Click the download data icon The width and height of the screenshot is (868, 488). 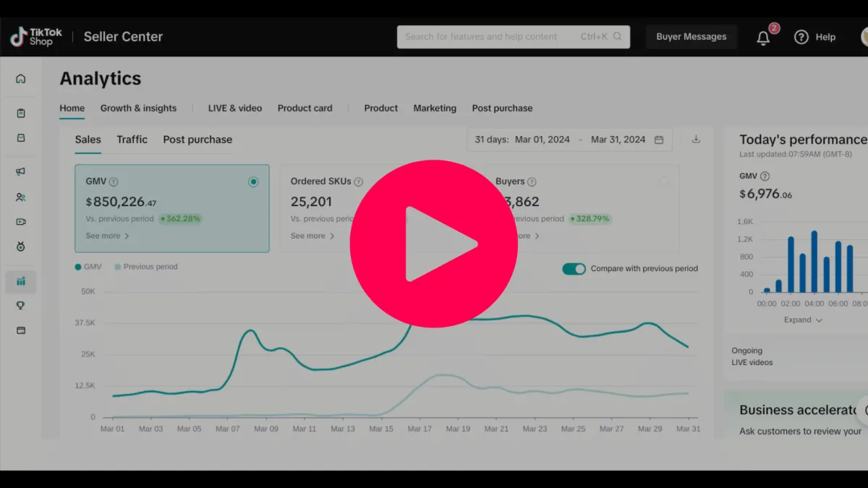tap(696, 140)
